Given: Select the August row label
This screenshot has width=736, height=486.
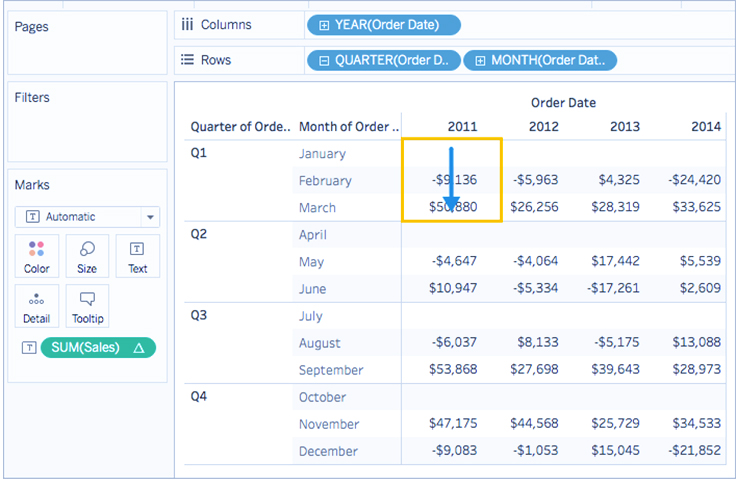Looking at the screenshot, I should click(x=320, y=343).
